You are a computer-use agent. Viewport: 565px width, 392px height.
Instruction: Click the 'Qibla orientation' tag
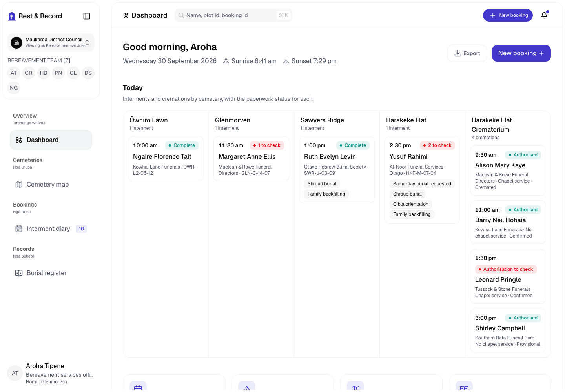click(x=411, y=204)
